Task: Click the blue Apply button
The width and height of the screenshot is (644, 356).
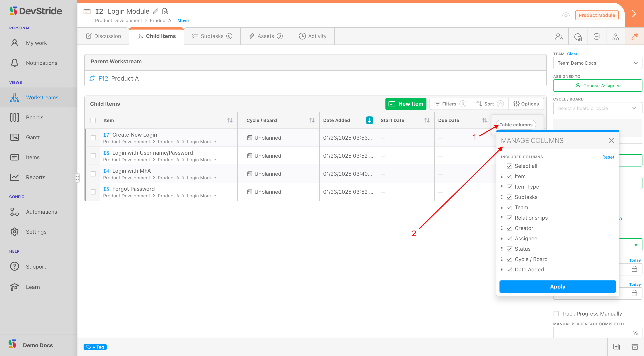Action: [x=558, y=287]
